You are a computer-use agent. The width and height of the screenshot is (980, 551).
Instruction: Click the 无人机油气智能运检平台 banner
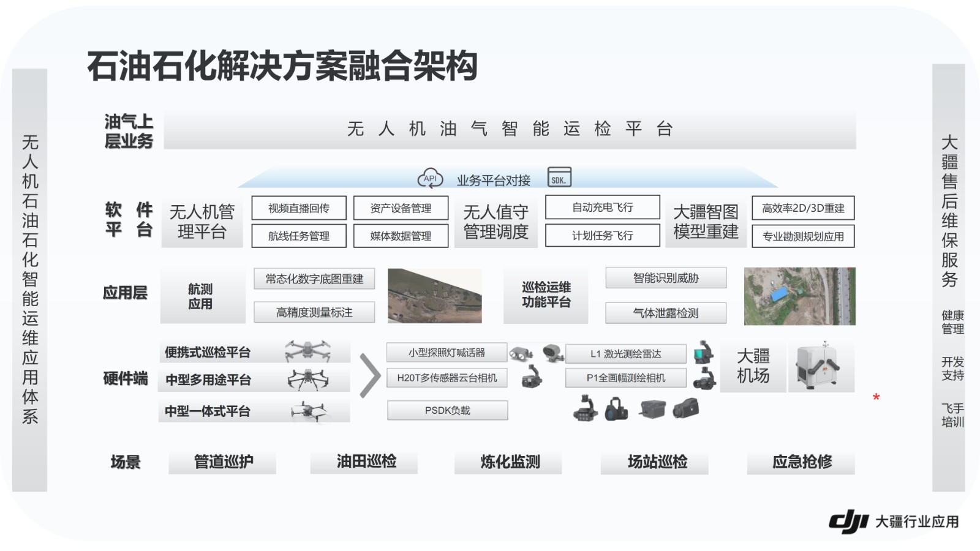pyautogui.click(x=510, y=129)
